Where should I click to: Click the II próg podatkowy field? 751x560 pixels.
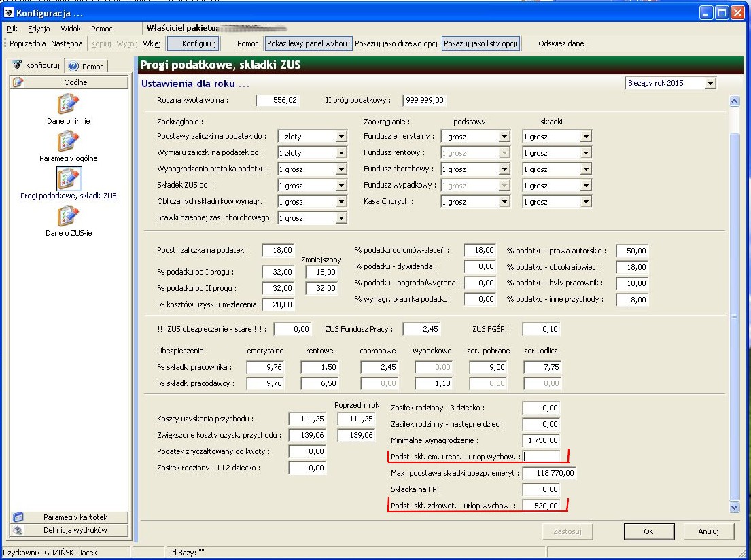pos(424,100)
